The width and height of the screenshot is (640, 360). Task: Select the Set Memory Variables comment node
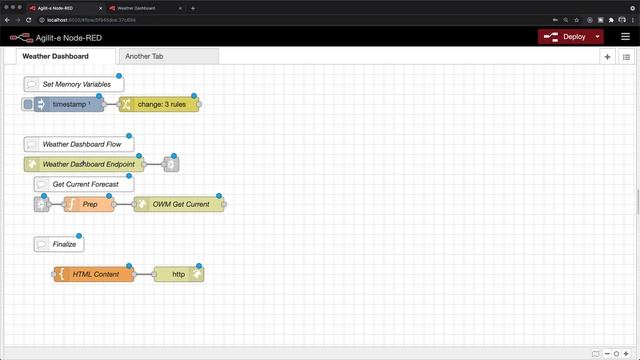tap(74, 84)
